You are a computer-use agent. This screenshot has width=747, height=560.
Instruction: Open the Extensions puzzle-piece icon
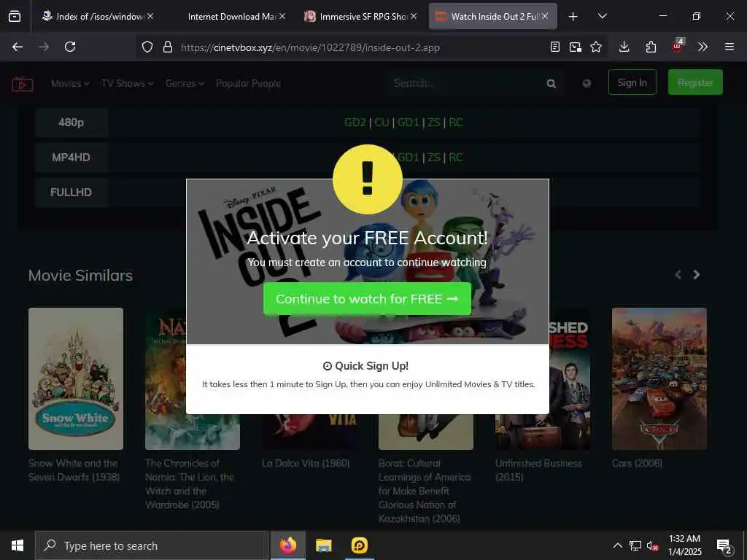pyautogui.click(x=651, y=47)
